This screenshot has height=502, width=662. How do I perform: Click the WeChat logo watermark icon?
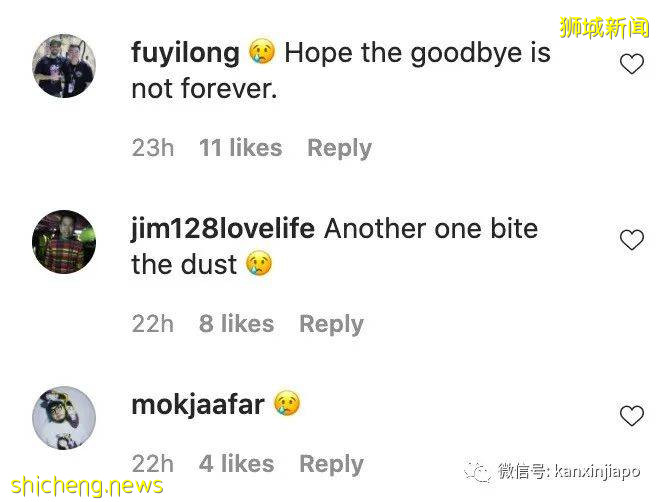(478, 471)
